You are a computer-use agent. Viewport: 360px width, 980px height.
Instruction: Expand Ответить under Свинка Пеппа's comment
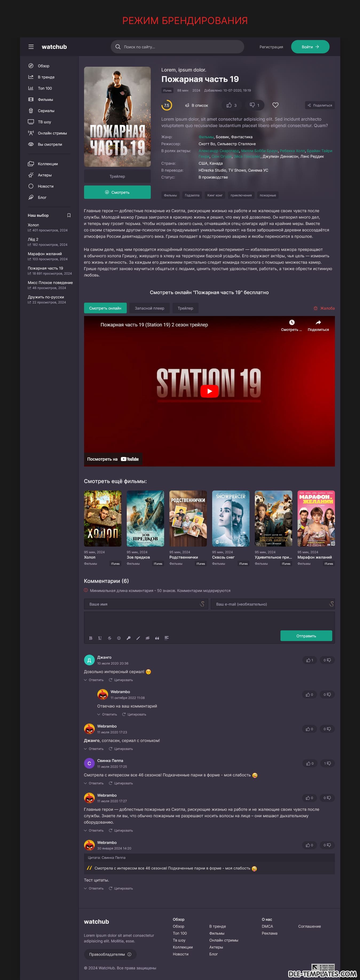(94, 783)
